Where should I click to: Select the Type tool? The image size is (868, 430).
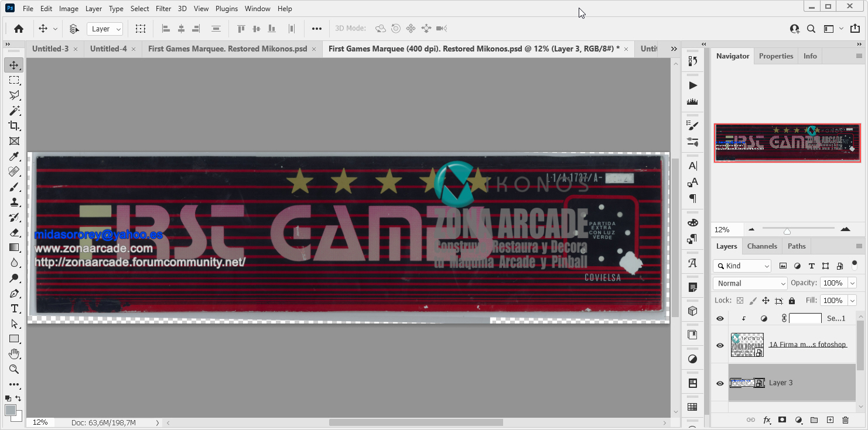tap(14, 308)
